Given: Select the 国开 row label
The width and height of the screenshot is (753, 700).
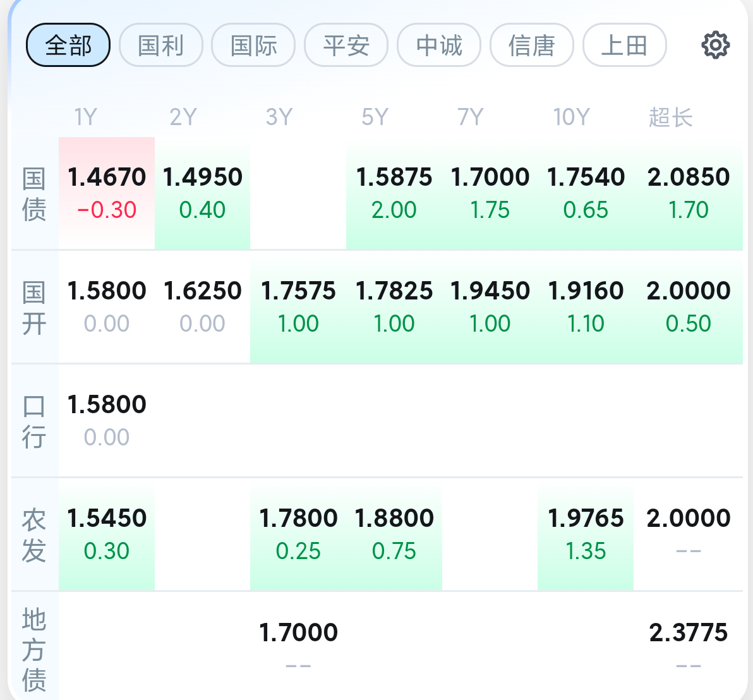Looking at the screenshot, I should 34,308.
